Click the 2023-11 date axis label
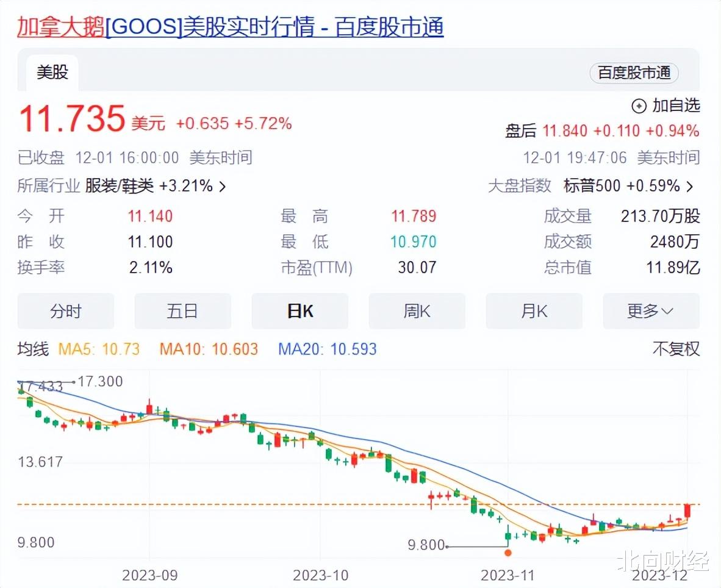Image resolution: width=721 pixels, height=588 pixels. tap(508, 575)
